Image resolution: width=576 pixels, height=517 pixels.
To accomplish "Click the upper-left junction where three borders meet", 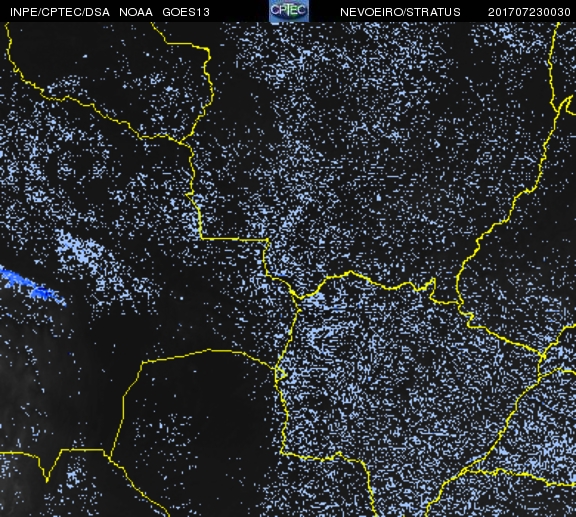I will tap(180, 141).
